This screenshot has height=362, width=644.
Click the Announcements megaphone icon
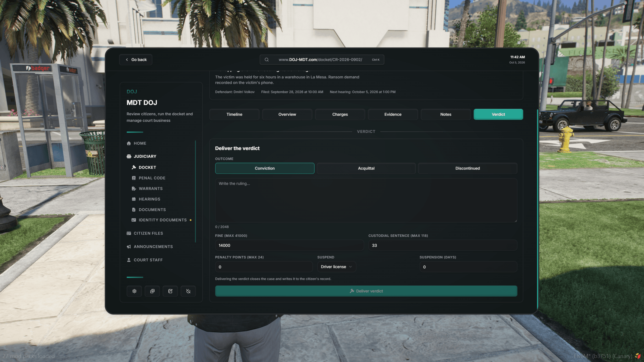(129, 247)
